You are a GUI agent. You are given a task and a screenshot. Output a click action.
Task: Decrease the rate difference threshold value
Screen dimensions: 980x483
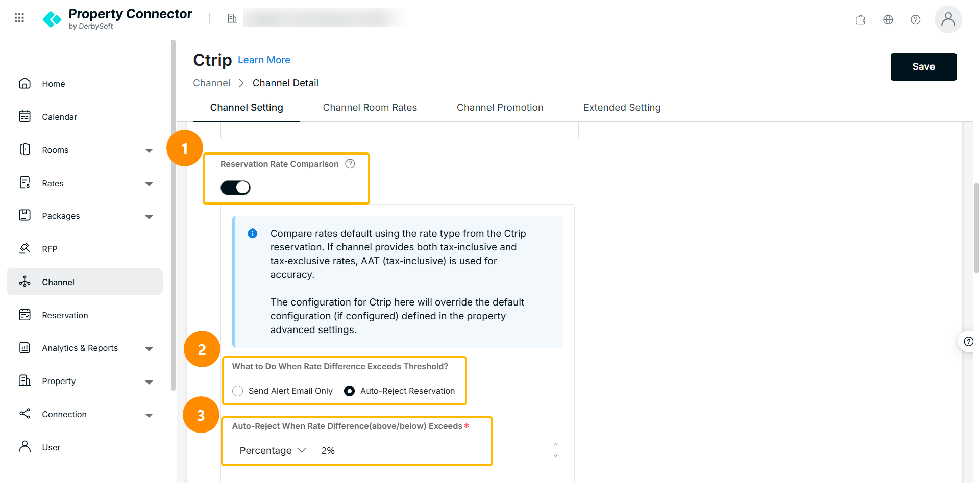pos(556,455)
